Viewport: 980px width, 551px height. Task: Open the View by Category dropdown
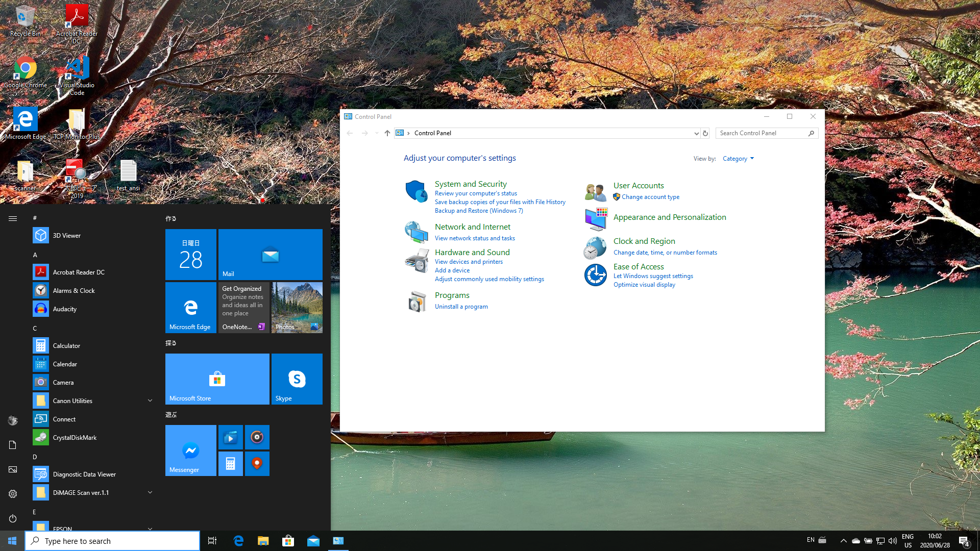coord(738,159)
